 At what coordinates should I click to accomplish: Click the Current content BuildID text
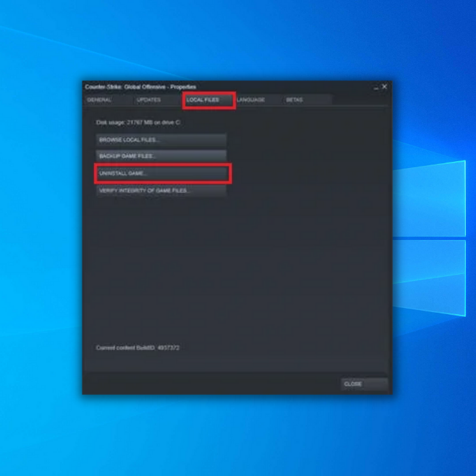click(x=137, y=347)
